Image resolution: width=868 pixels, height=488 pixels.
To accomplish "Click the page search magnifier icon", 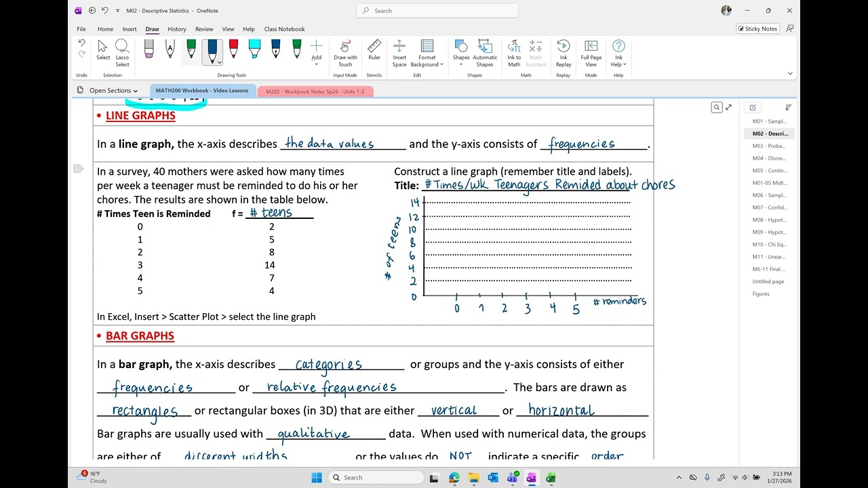I will 717,107.
